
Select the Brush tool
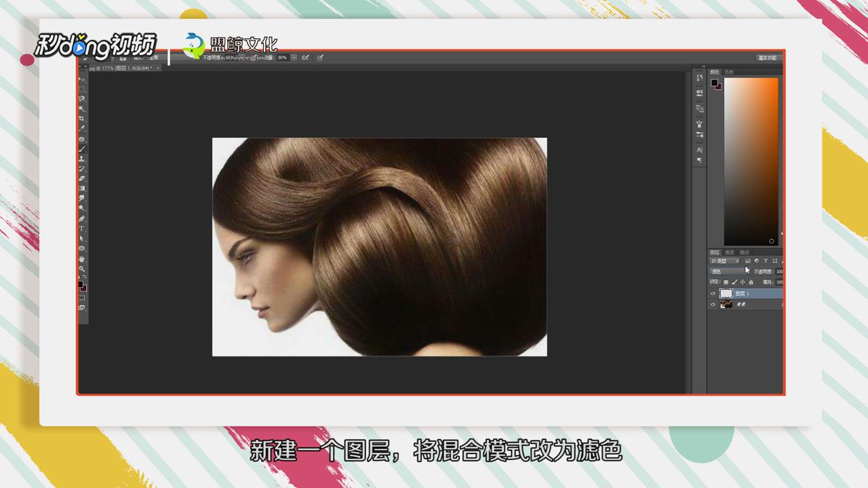coord(83,148)
